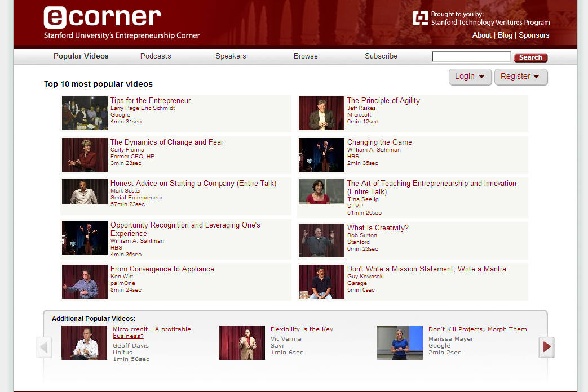588x392 pixels.
Task: Click Guy Kawasaki's video thumbnail
Action: (x=321, y=282)
